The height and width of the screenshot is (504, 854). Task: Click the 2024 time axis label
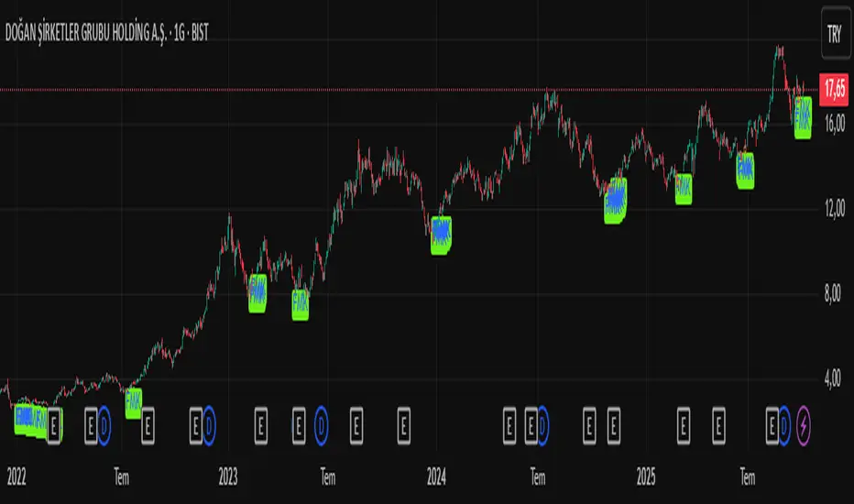click(436, 477)
